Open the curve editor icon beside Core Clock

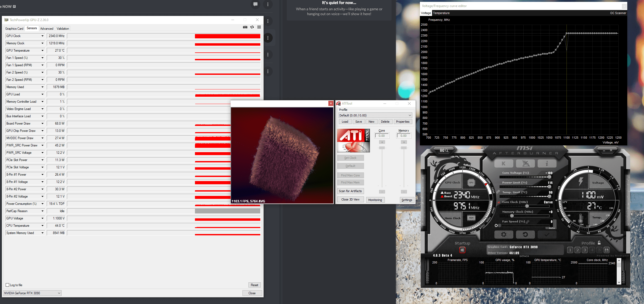pos(499,202)
